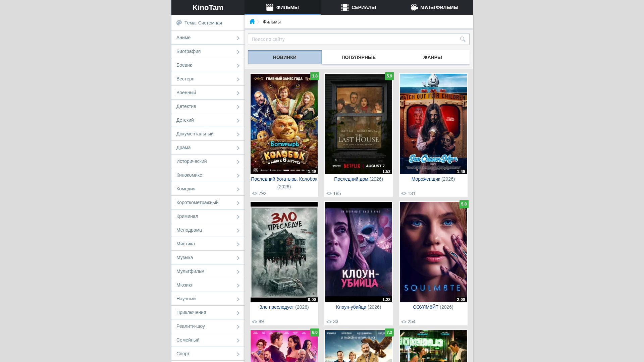This screenshot has width=644, height=362.
Task: Open the KinoTam logo link
Action: pos(208,7)
